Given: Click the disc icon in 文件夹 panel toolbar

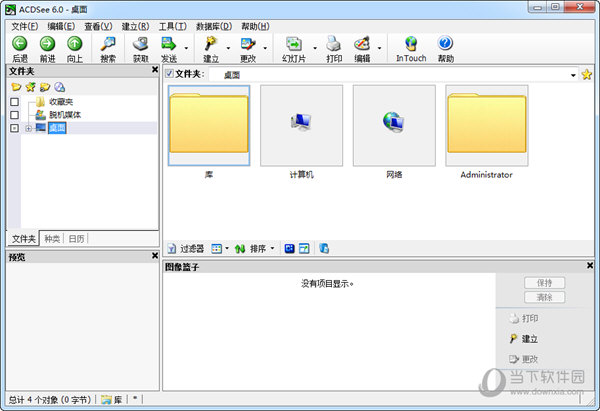Looking at the screenshot, I should click(x=59, y=87).
